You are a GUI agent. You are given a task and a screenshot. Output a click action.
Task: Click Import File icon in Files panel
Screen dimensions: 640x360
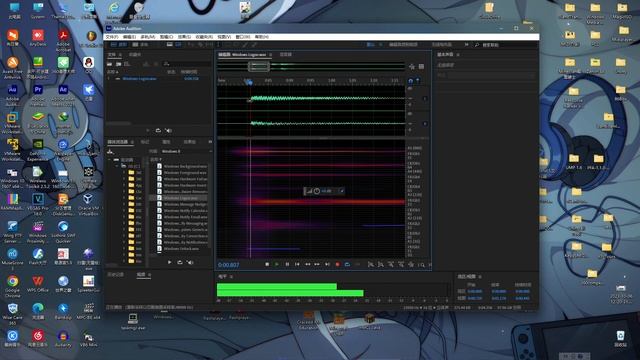click(118, 64)
